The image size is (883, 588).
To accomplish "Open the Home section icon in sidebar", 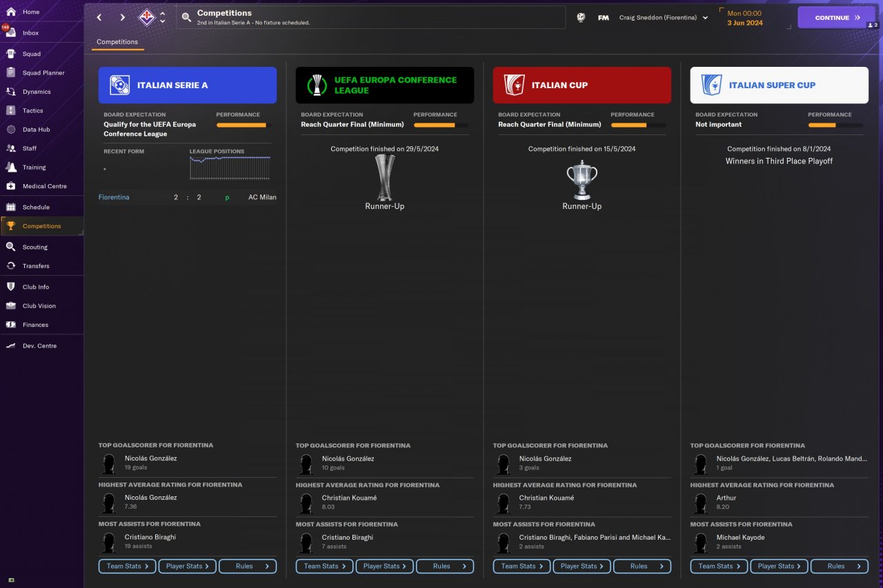I will tap(10, 12).
